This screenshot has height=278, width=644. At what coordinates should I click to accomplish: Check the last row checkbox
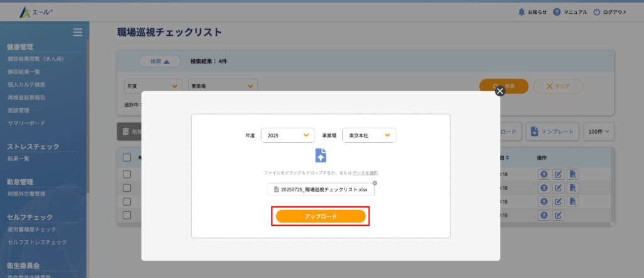pos(127,216)
